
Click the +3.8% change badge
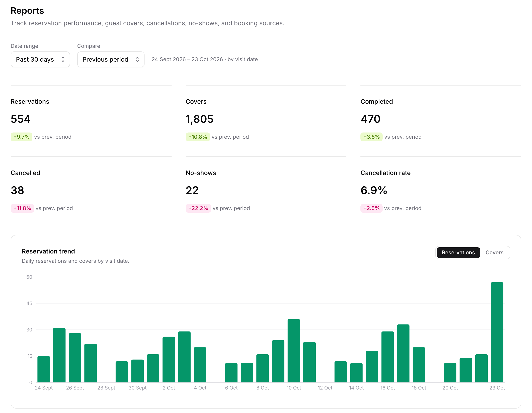click(x=371, y=137)
